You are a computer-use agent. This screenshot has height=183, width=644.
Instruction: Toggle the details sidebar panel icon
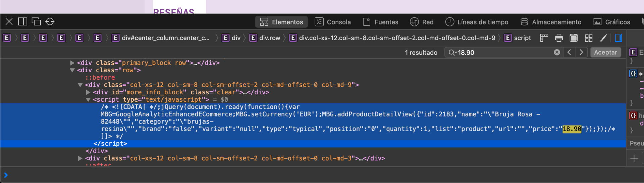click(619, 38)
